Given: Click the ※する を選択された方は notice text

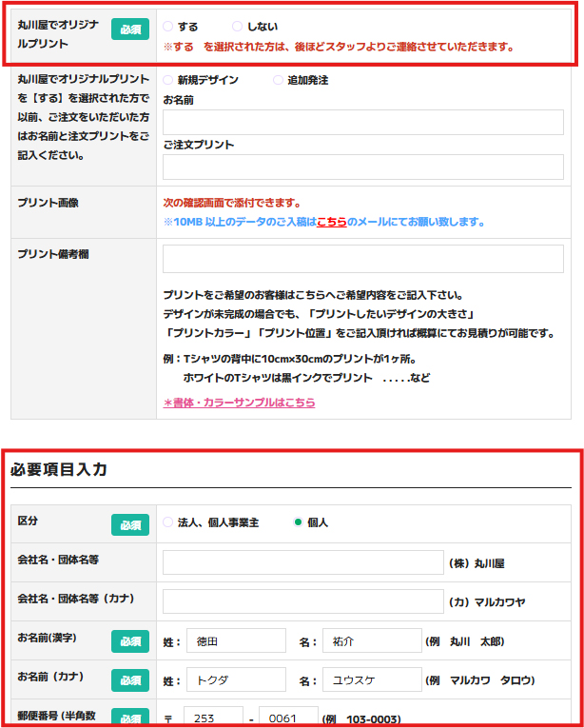Looking at the screenshot, I should tap(339, 48).
